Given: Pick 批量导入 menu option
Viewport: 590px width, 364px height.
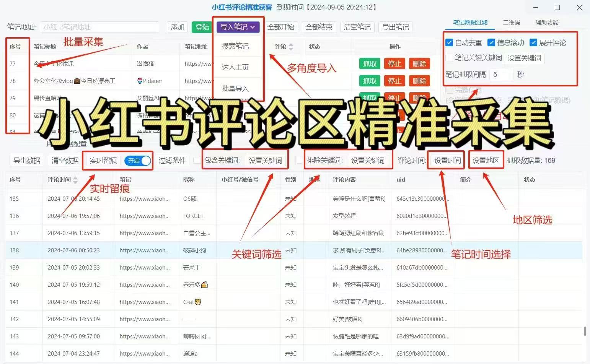Looking at the screenshot, I should pos(235,89).
